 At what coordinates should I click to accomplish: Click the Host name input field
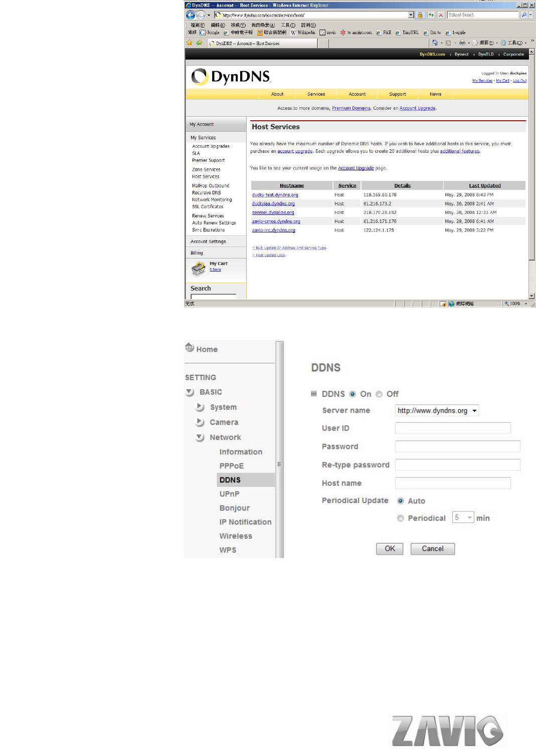tap(453, 483)
